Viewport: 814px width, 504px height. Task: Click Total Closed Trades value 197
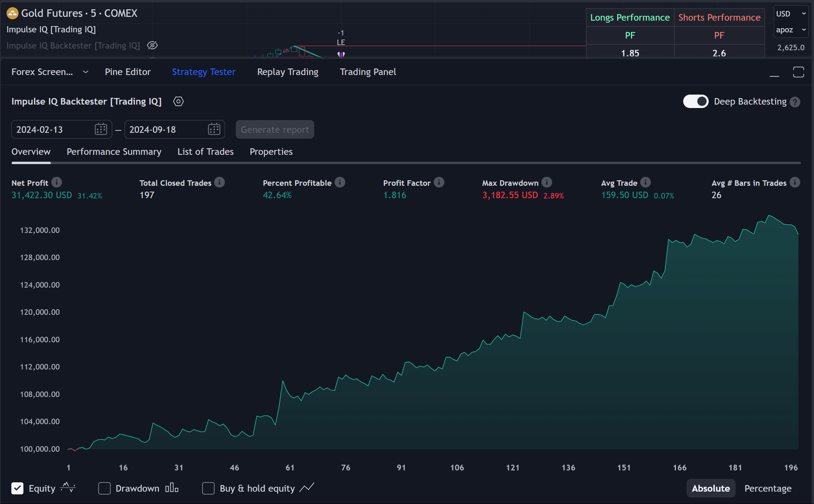[147, 195]
